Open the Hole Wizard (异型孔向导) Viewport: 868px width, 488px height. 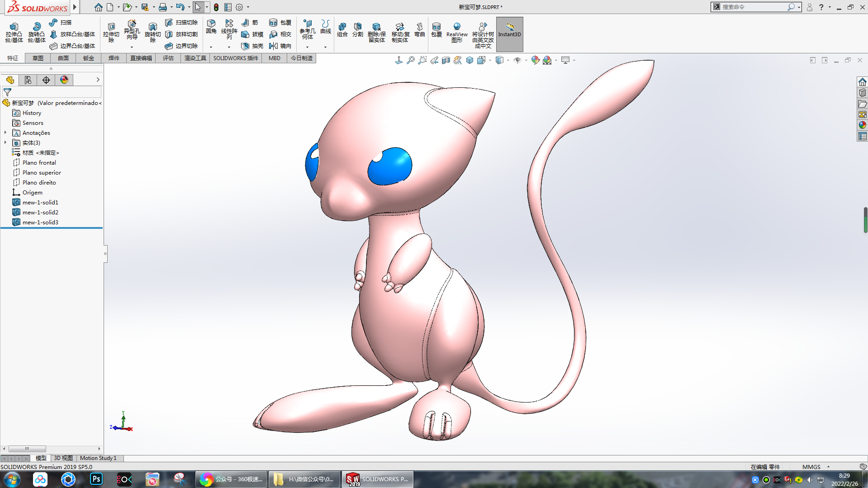[x=132, y=30]
